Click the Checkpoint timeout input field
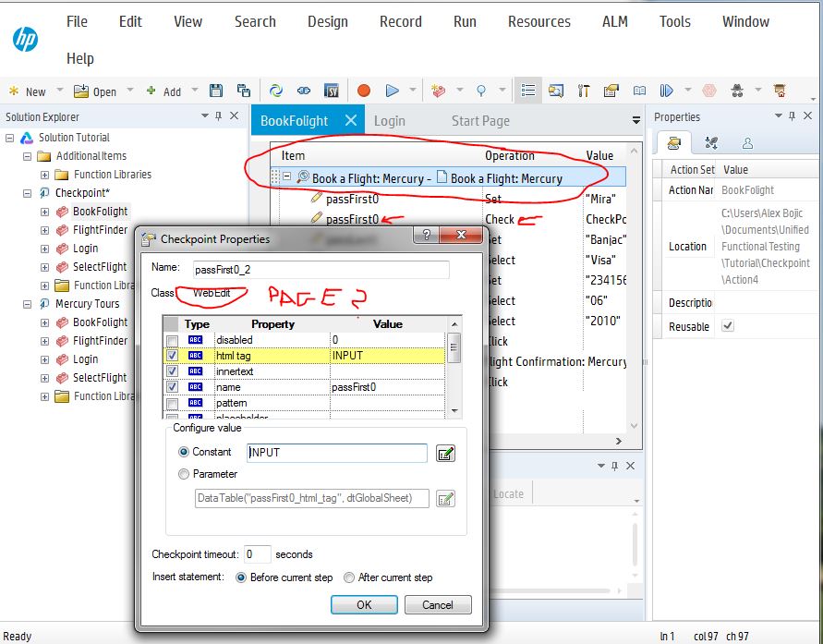Viewport: 823px width, 644px height. tap(257, 554)
